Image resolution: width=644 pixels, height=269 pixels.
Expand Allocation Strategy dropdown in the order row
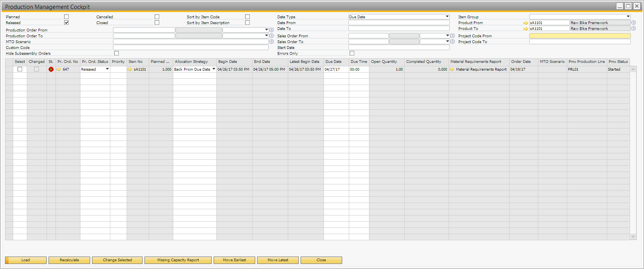[214, 69]
